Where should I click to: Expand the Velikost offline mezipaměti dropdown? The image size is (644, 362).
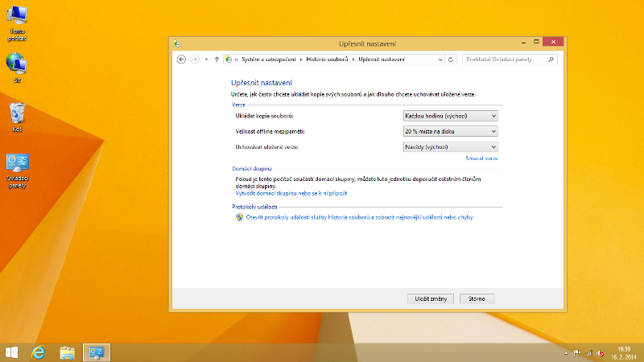[450, 131]
